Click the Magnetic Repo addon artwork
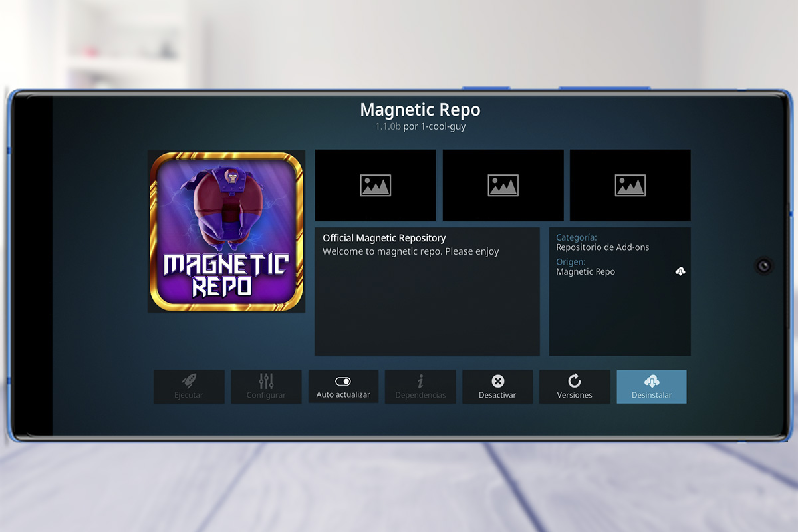Image resolution: width=798 pixels, height=532 pixels. 227,231
